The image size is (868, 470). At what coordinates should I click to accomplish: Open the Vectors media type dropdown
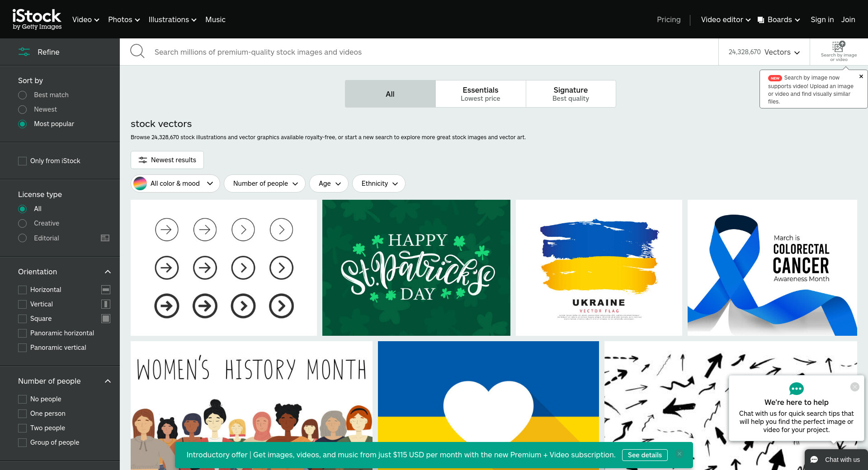pos(764,52)
